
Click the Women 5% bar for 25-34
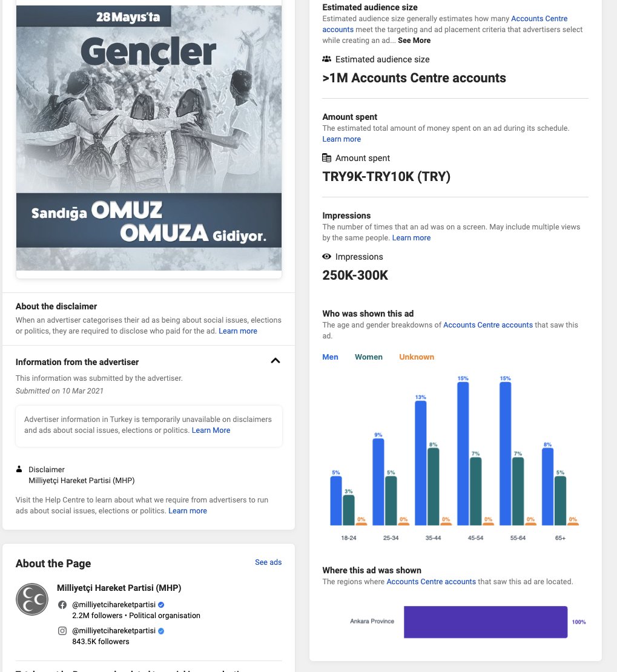click(x=391, y=501)
